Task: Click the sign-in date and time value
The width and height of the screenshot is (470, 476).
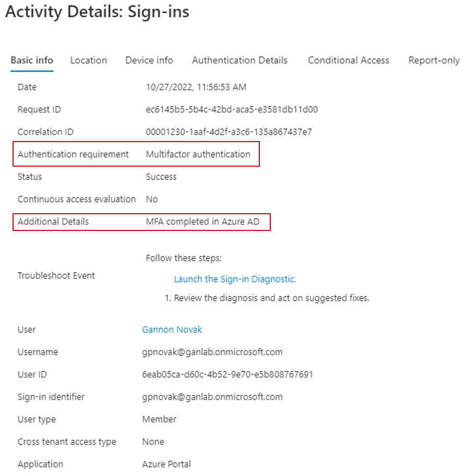Action: 196,87
